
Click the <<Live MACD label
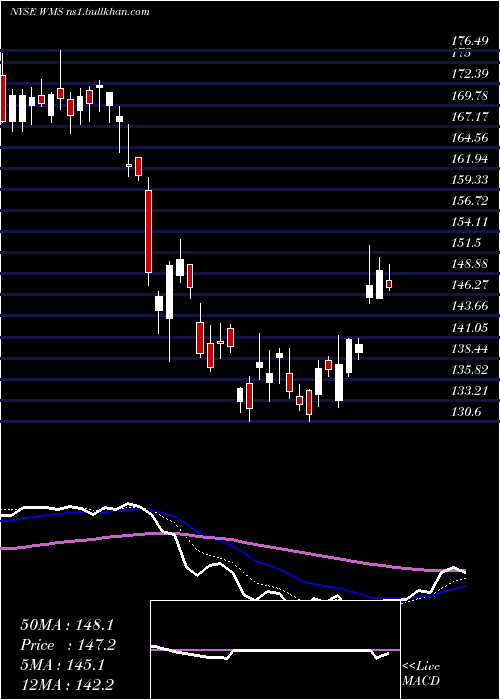click(x=421, y=673)
